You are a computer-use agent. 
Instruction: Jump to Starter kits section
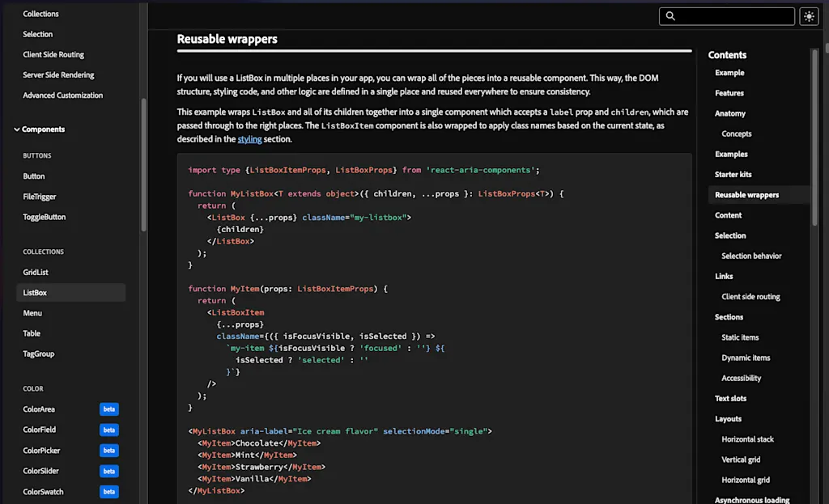click(x=733, y=175)
